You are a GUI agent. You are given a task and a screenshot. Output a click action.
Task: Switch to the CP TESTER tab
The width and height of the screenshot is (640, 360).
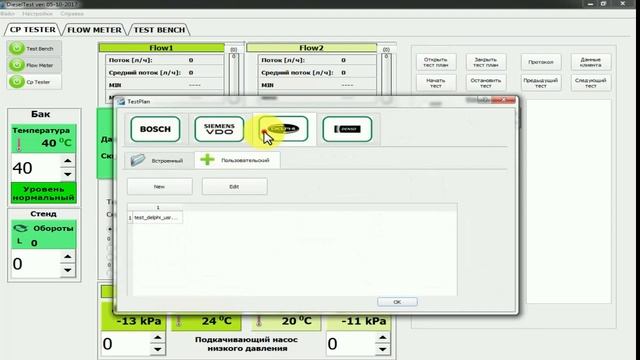[x=33, y=30]
